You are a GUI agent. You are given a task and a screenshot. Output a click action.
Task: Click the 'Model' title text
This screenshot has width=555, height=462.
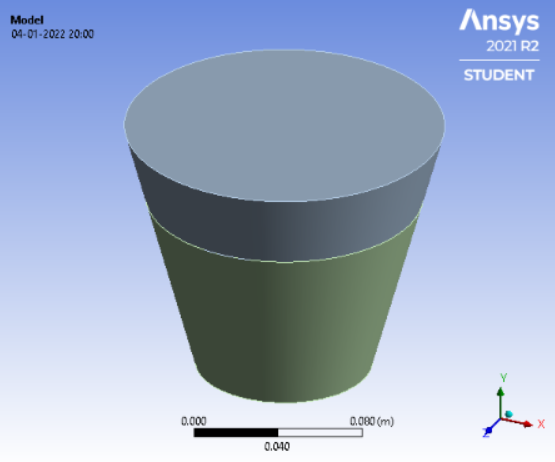click(x=27, y=20)
